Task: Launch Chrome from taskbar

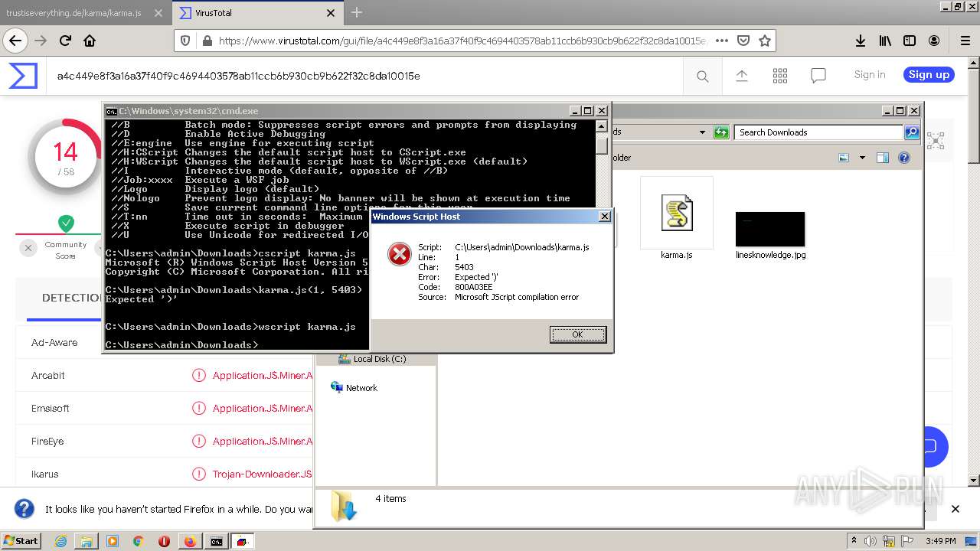Action: pyautogui.click(x=138, y=541)
